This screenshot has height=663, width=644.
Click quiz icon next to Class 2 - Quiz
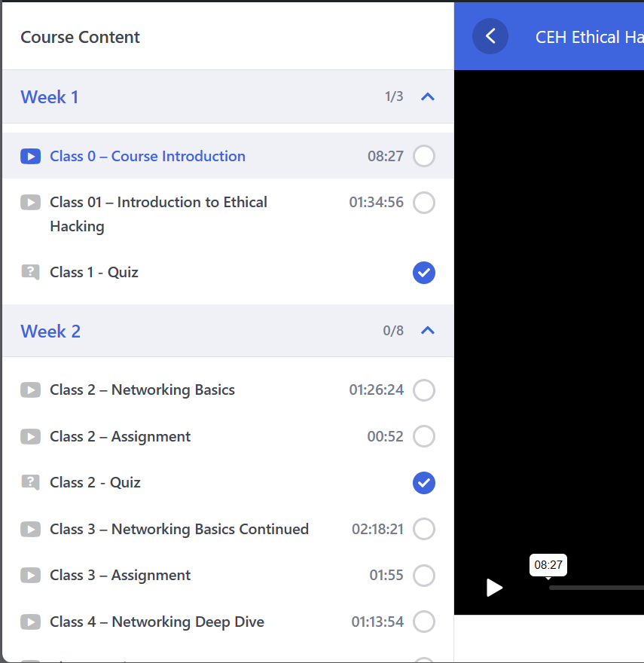(30, 482)
